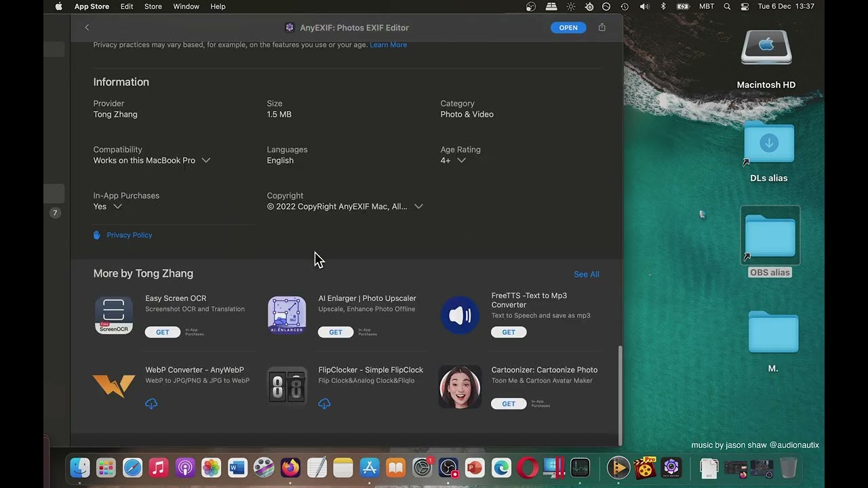Expand the Copyright text
Viewport: 868px width, 488px height.
click(418, 207)
